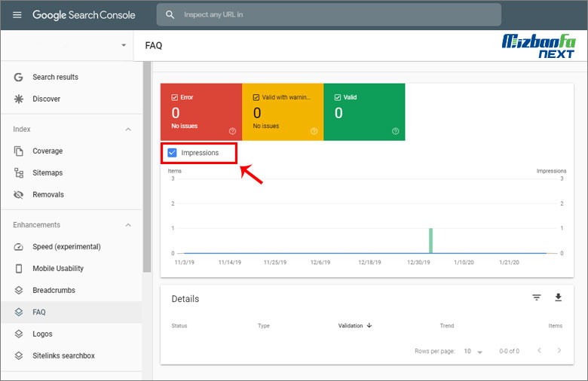Viewport: 588px width, 381px height.
Task: Click the Validation sort arrow
Action: [x=369, y=325]
